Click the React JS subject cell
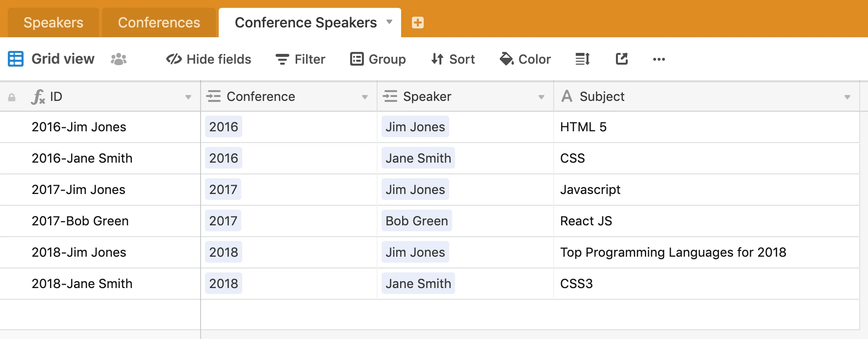Viewport: 868px width, 339px height. click(x=586, y=221)
